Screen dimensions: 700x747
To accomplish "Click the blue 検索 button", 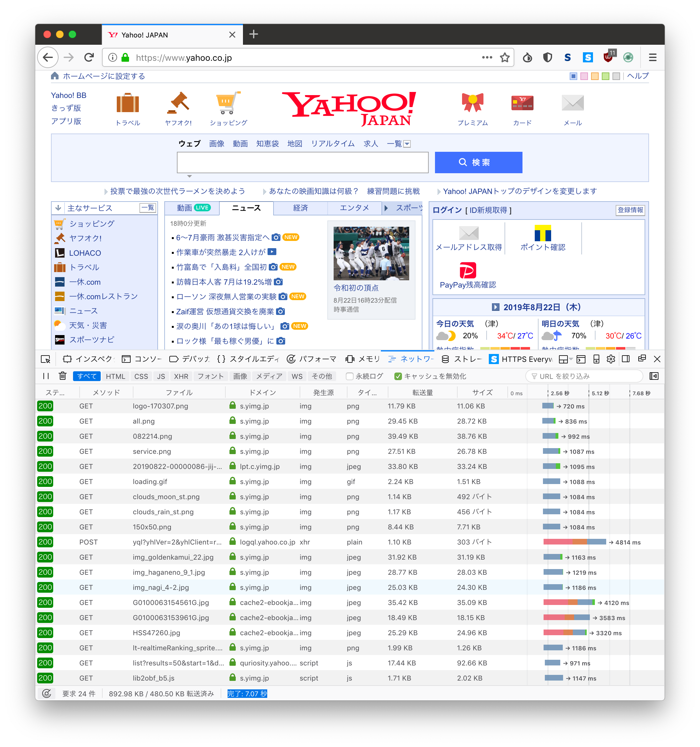I will point(478,162).
